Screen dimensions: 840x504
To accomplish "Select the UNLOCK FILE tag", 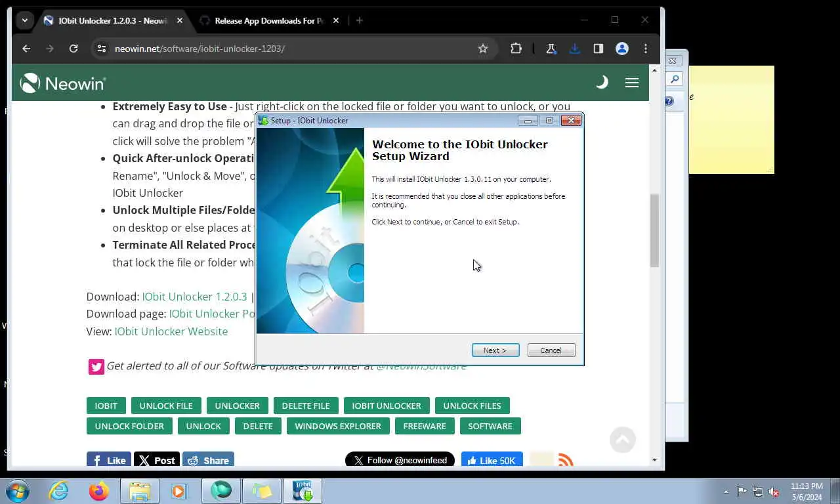I will (x=166, y=406).
